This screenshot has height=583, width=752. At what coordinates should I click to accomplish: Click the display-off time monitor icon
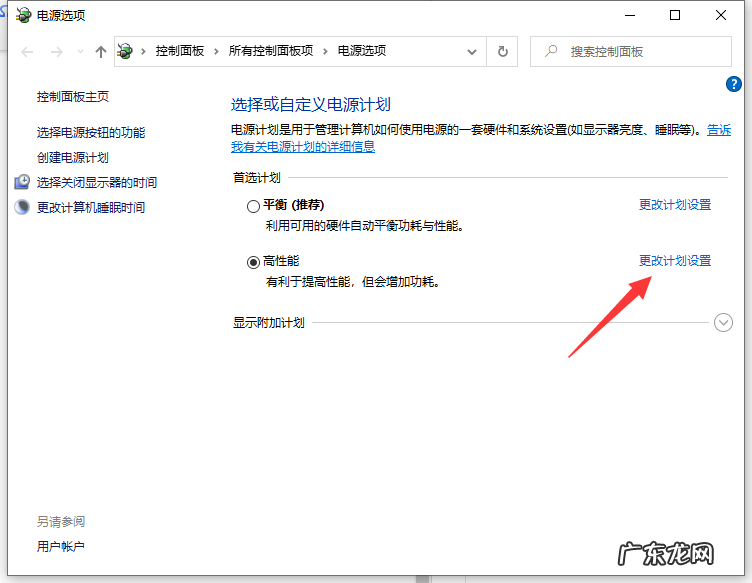[x=22, y=182]
